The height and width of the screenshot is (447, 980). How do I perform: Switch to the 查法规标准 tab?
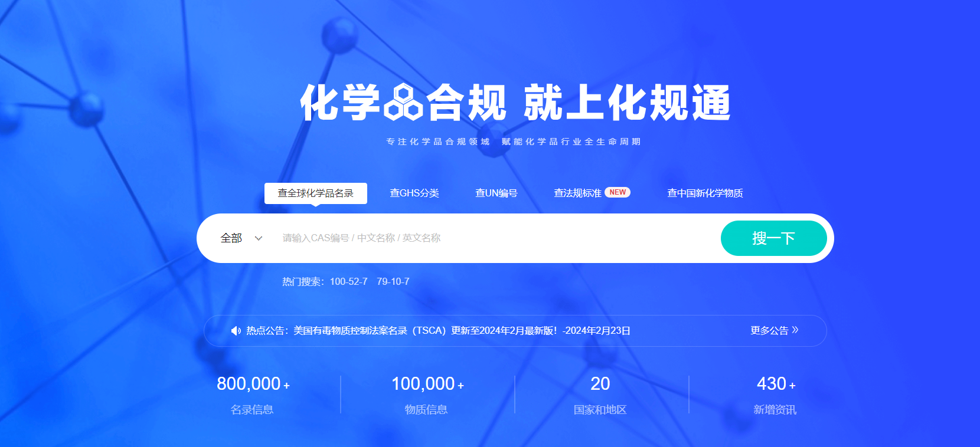pos(577,193)
